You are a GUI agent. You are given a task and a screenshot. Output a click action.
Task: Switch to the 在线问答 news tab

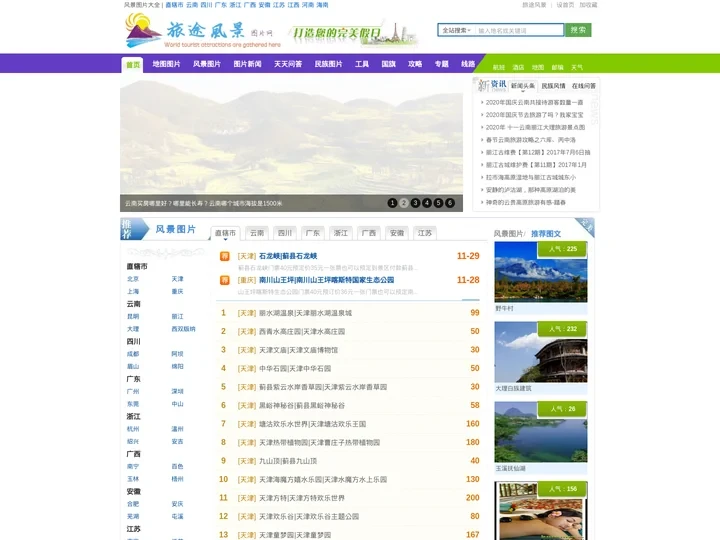[584, 86]
